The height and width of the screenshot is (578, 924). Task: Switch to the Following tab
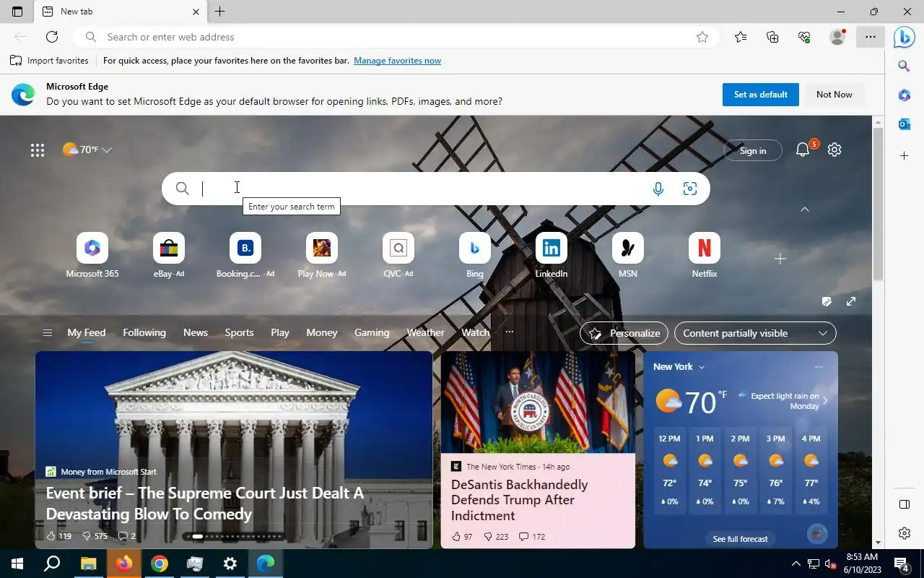(144, 332)
